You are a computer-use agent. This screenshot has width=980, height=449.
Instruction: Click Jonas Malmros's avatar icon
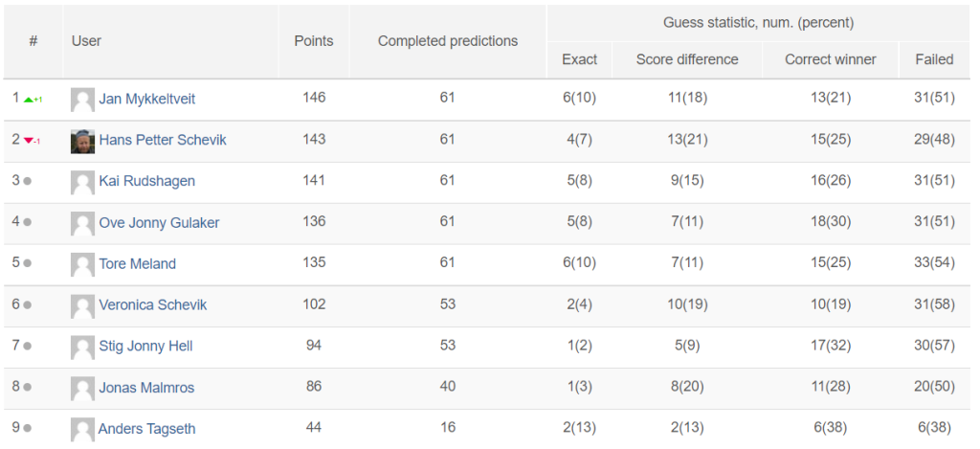pyautogui.click(x=82, y=389)
